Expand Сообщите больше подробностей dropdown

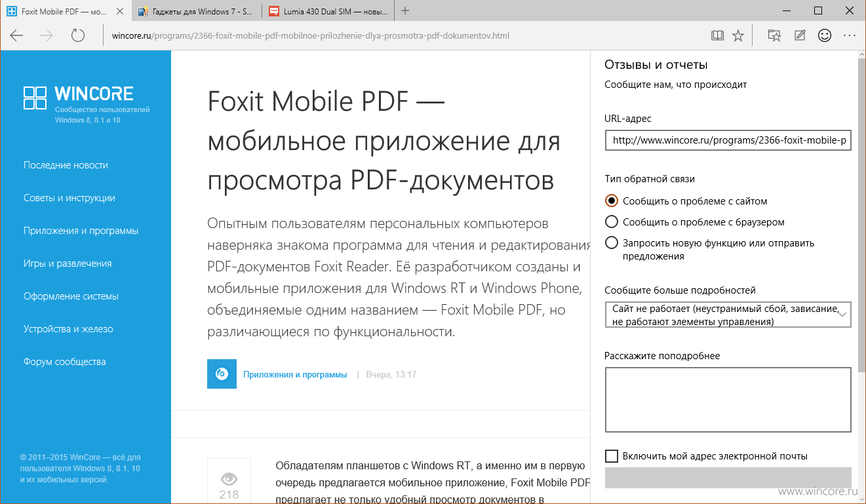click(728, 315)
